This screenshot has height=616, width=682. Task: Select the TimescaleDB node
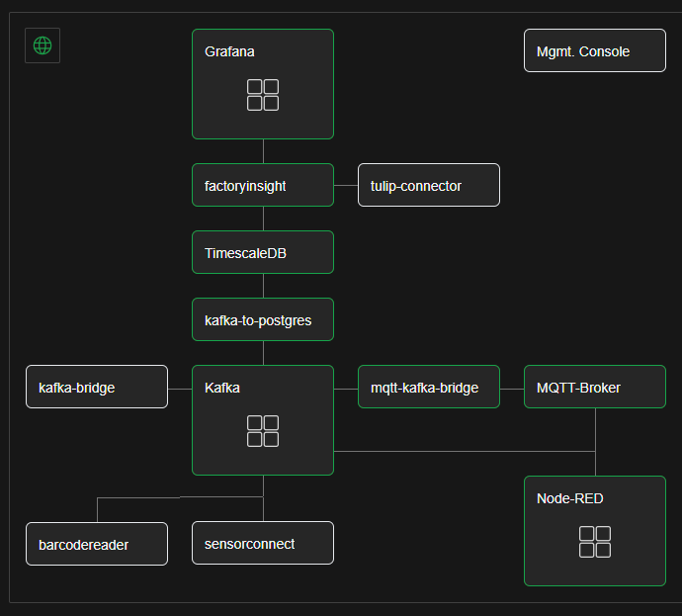tap(263, 252)
